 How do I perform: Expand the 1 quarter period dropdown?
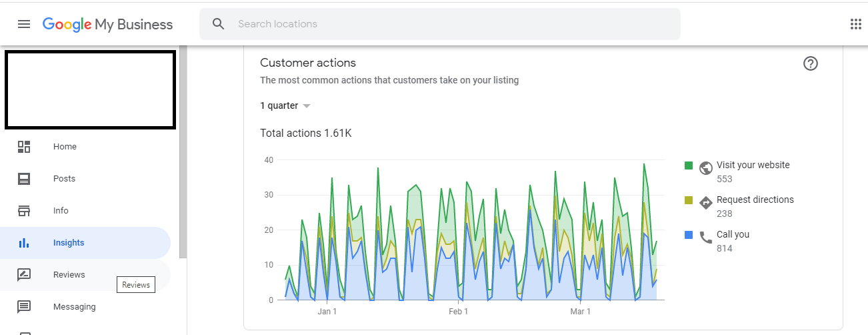point(285,105)
